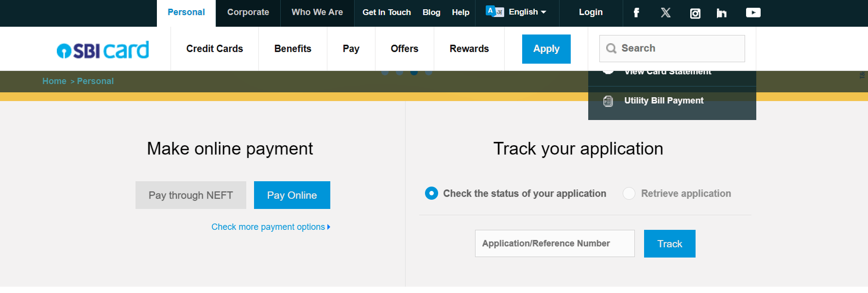This screenshot has height=293, width=868.
Task: Click Home in the breadcrumb
Action: point(54,81)
